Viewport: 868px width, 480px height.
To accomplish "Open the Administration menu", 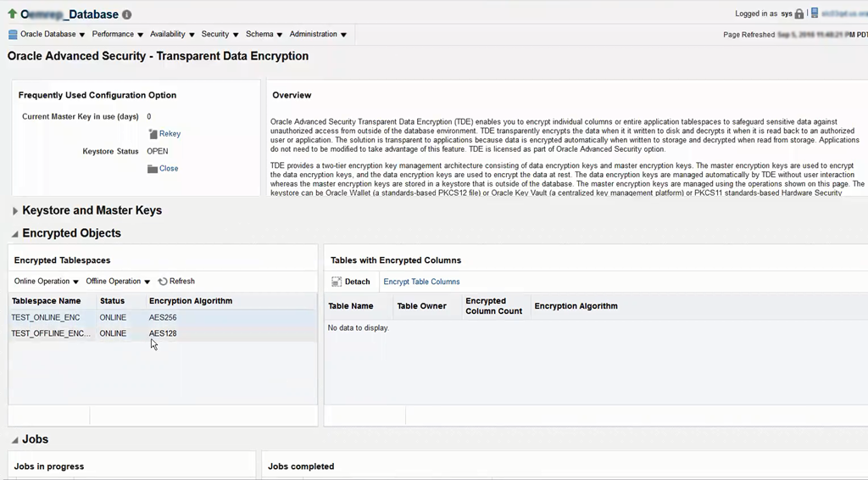I will click(318, 34).
